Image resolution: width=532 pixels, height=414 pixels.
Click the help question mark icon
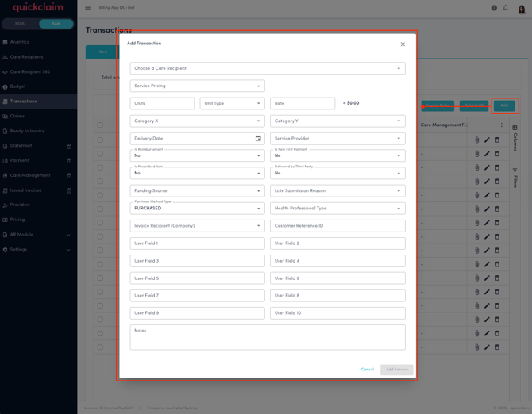tap(494, 8)
